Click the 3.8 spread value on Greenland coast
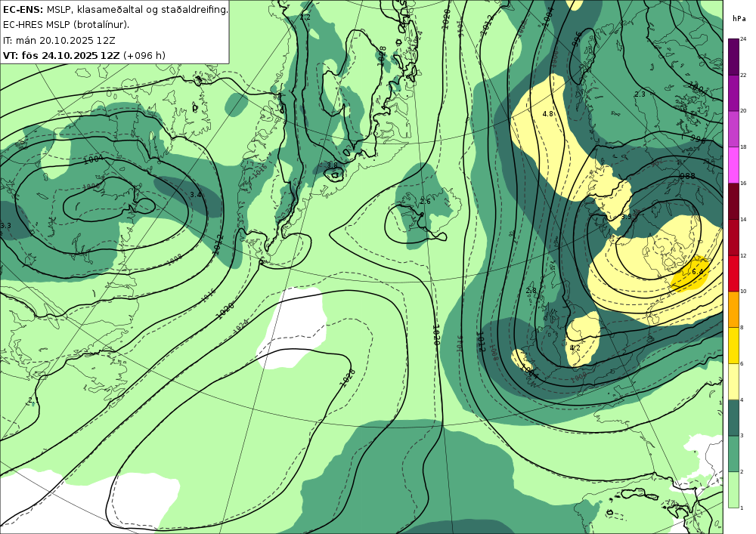This screenshot has width=756, height=534. point(332,165)
